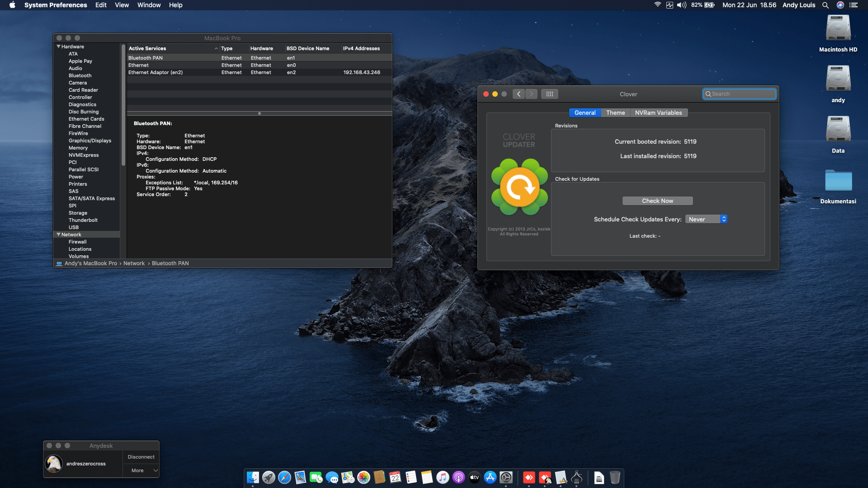Launch System Preferences from the Dock

pos(505,478)
